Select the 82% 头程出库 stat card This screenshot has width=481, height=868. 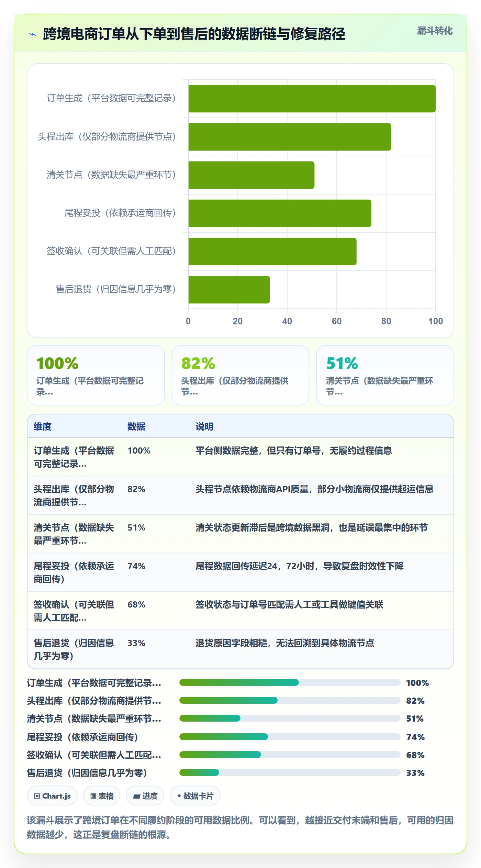240,375
